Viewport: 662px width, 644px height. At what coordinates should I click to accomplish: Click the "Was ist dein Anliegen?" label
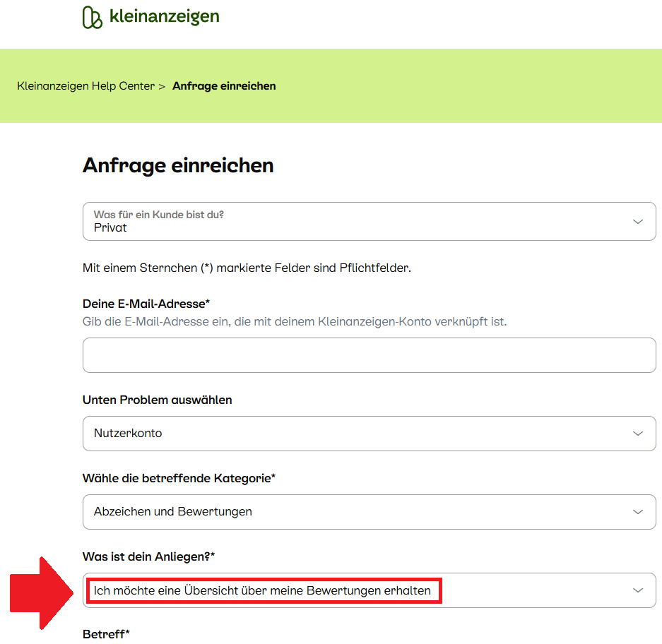(148, 556)
